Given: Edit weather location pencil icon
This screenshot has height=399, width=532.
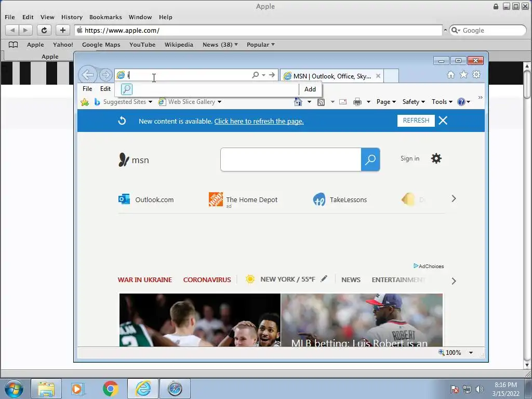Looking at the screenshot, I should (x=324, y=278).
